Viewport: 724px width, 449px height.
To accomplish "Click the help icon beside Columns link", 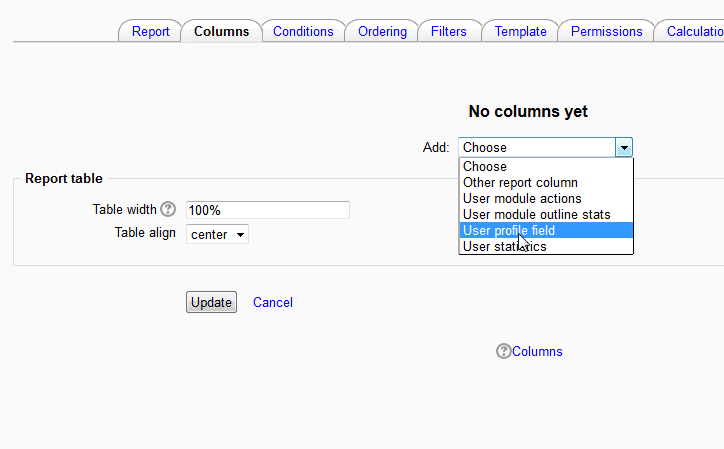I will [x=504, y=351].
